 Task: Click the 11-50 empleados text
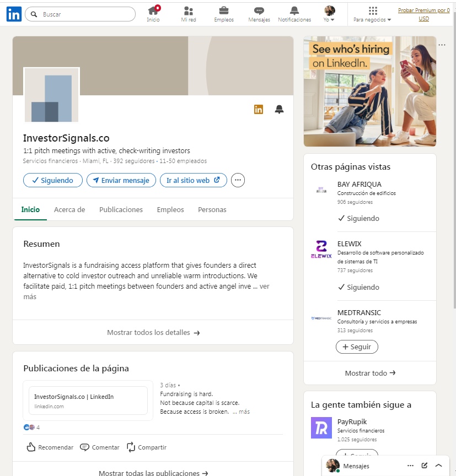tap(183, 161)
